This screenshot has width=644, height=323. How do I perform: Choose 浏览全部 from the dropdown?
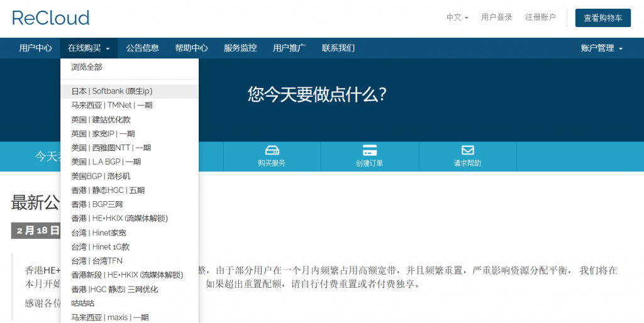[x=130, y=67]
